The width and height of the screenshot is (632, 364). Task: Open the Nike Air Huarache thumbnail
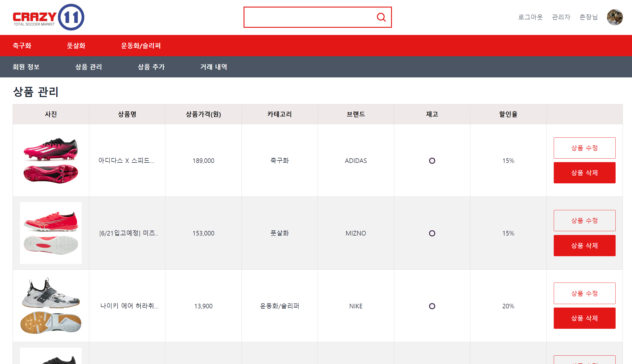[51, 306]
